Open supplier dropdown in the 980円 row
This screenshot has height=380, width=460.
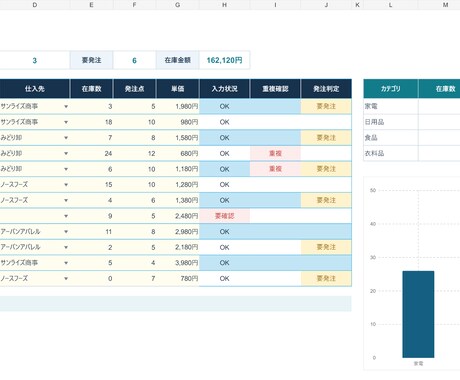66,122
